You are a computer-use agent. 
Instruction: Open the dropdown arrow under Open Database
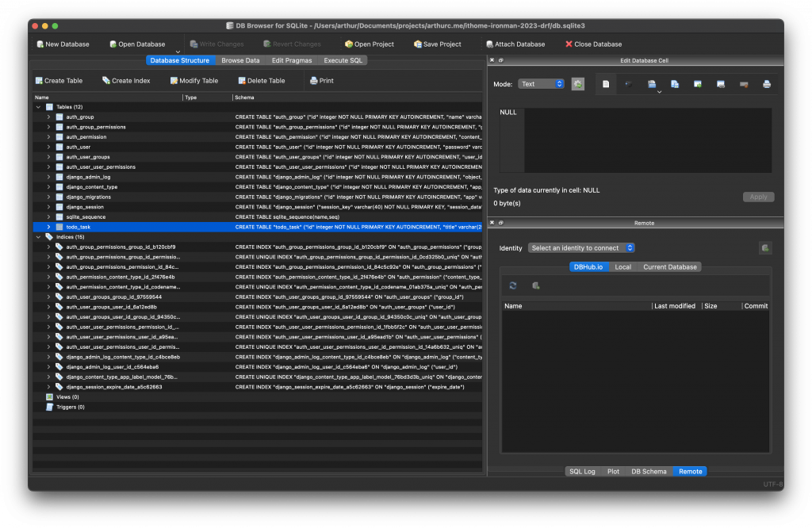[178, 52]
